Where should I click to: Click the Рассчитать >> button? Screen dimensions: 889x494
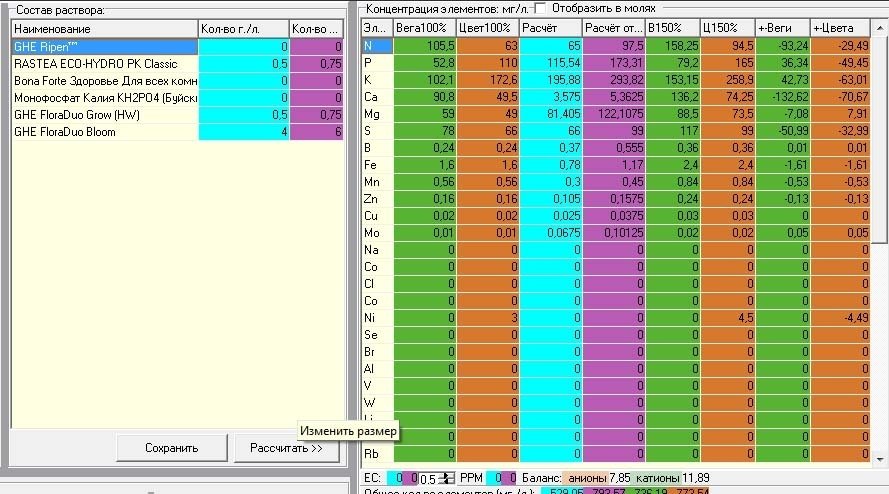pos(286,448)
